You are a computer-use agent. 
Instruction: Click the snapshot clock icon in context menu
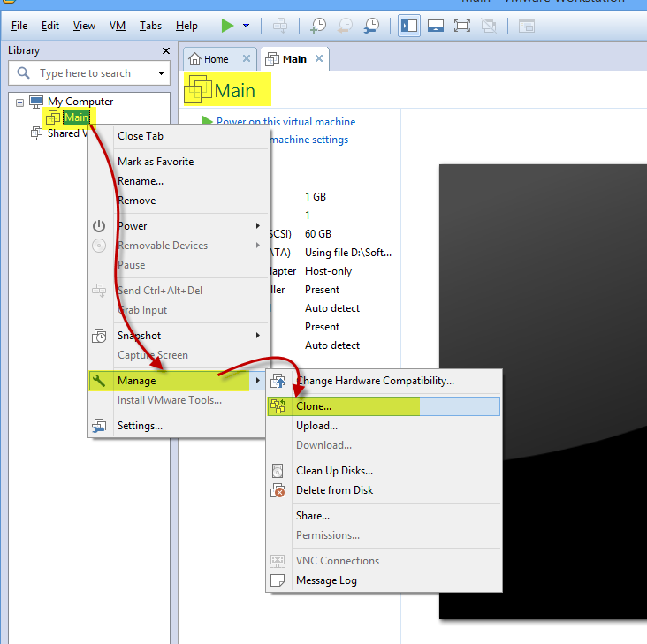point(99,336)
